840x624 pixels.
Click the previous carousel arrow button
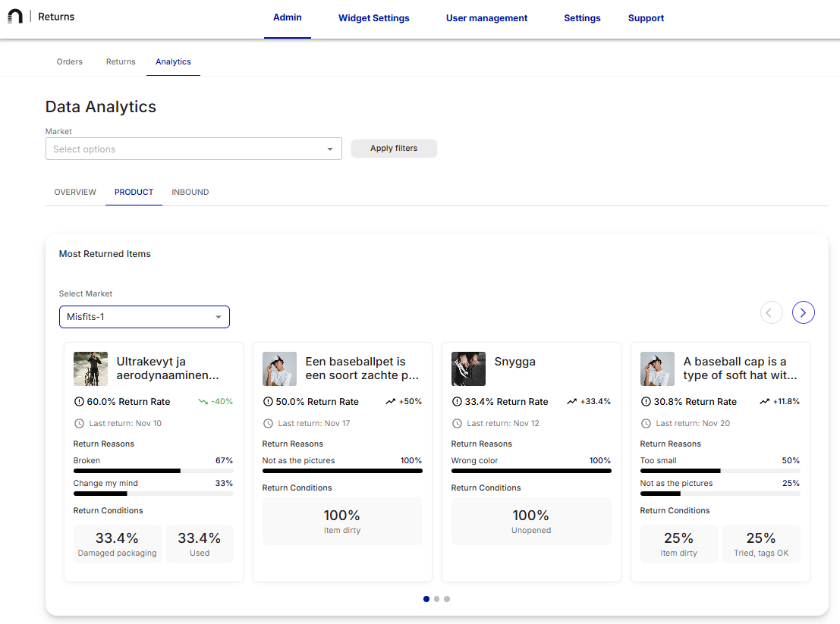[771, 312]
